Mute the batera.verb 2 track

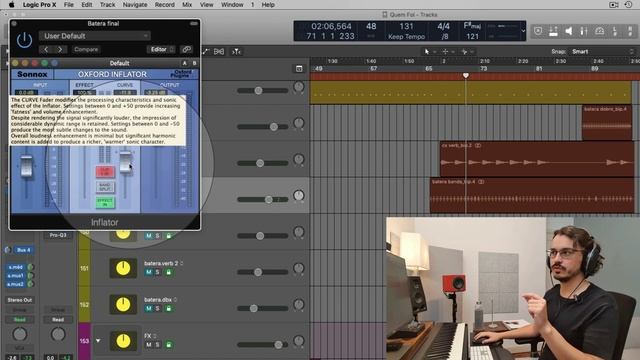click(149, 272)
